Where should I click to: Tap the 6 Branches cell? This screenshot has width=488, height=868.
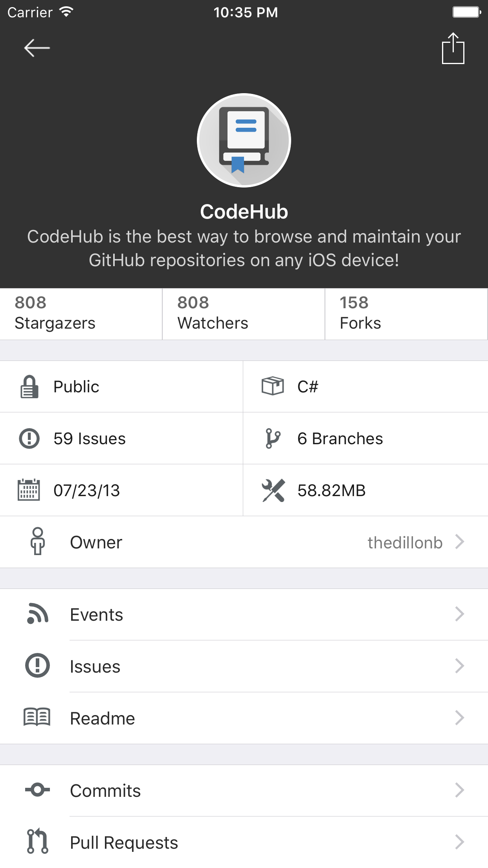point(365,438)
